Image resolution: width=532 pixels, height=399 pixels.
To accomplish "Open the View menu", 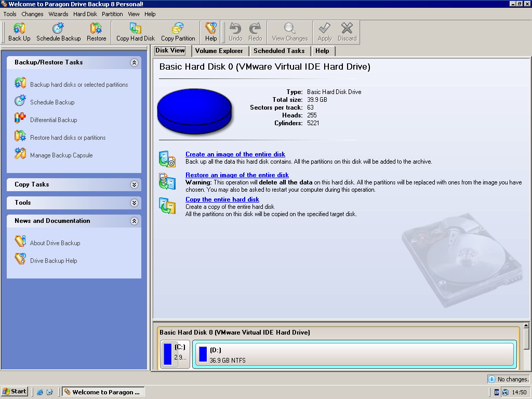I will coord(134,14).
